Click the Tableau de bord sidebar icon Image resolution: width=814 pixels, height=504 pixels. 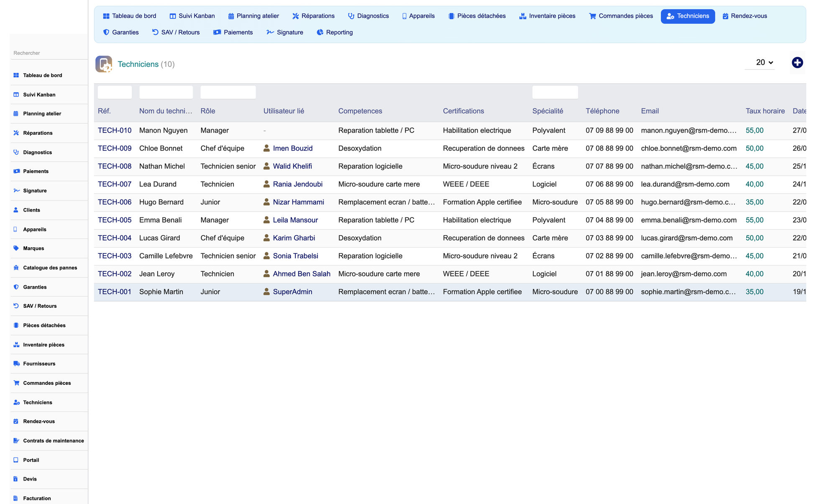16,75
